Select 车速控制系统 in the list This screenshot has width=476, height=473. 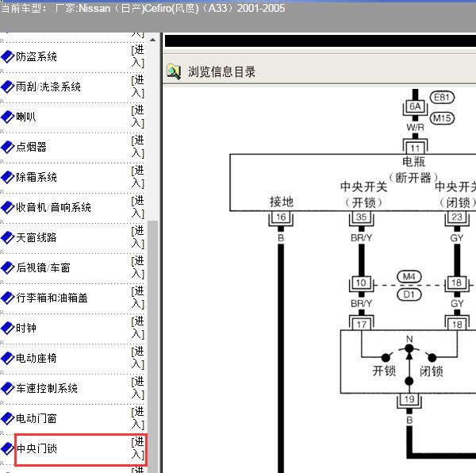pyautogui.click(x=47, y=388)
